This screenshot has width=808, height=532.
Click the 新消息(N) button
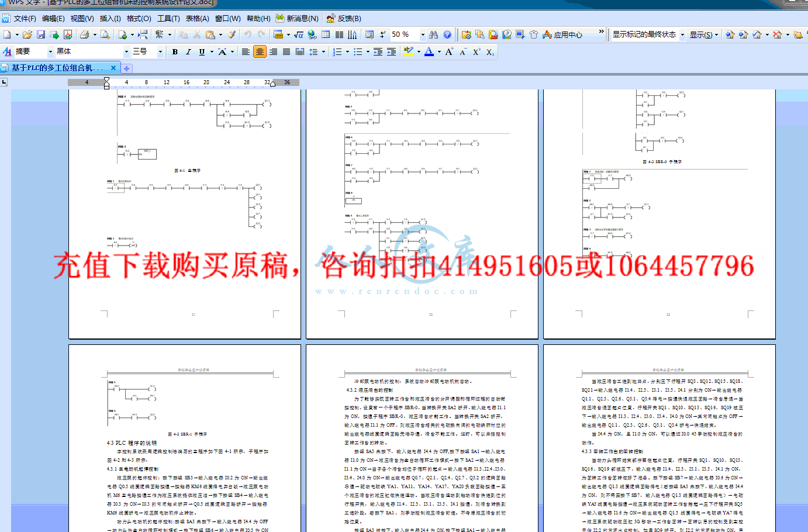coord(297,19)
